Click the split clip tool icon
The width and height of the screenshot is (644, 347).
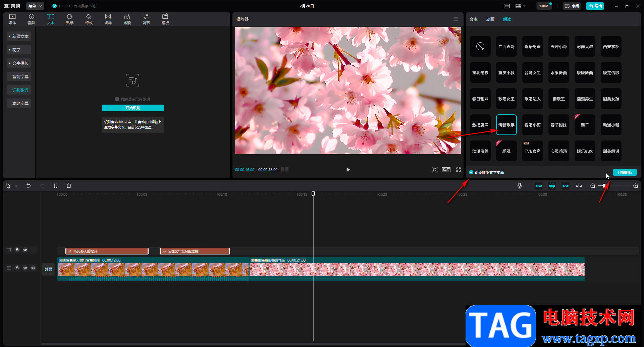[55, 186]
